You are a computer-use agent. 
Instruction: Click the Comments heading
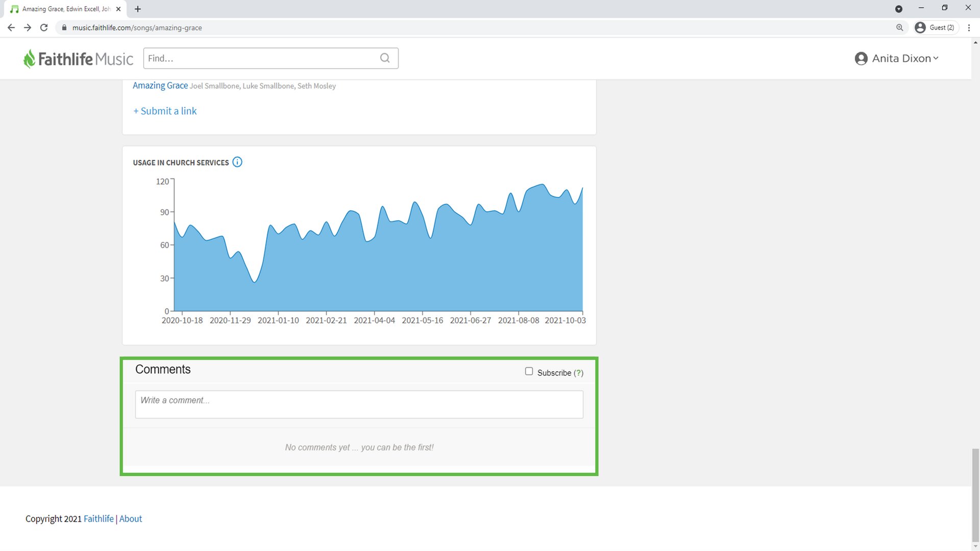coord(163,369)
